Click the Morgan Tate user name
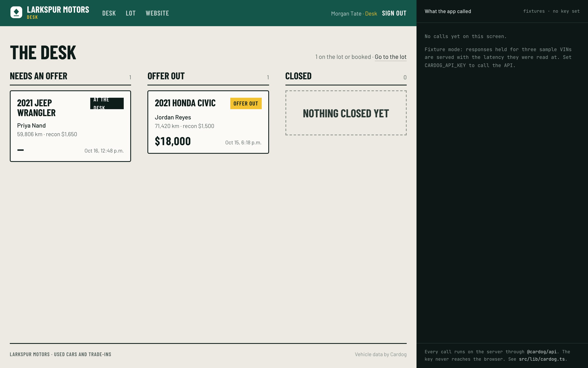 [x=346, y=14]
